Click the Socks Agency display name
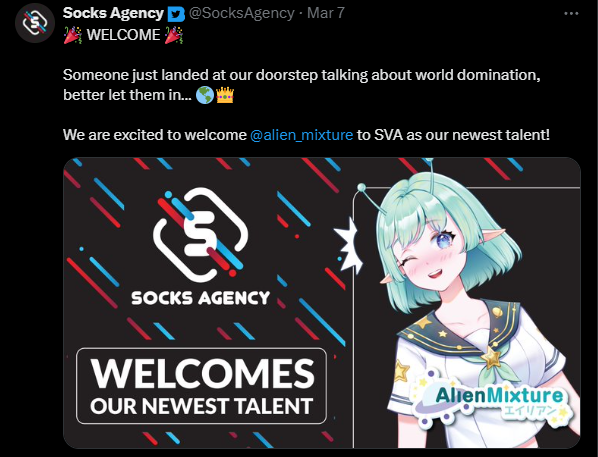The height and width of the screenshot is (457, 598). coord(113,13)
